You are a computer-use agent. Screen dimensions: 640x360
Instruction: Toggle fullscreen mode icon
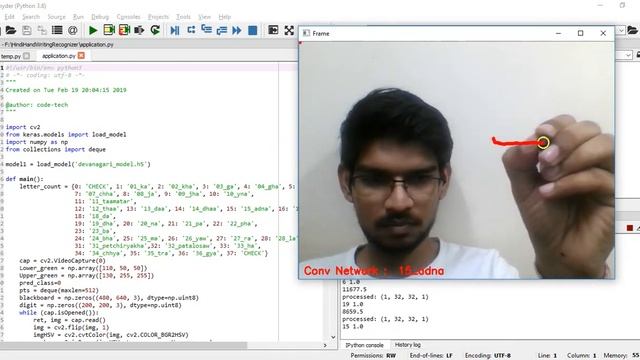289,30
